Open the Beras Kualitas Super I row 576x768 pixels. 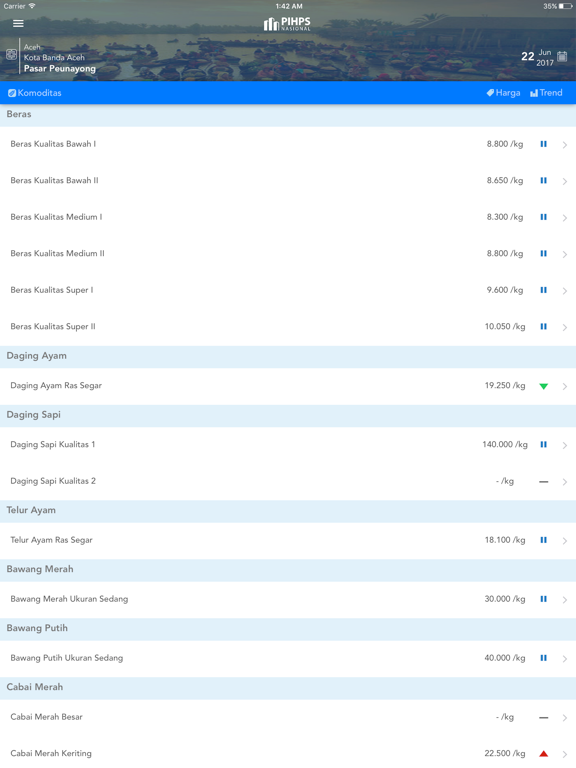pos(288,290)
